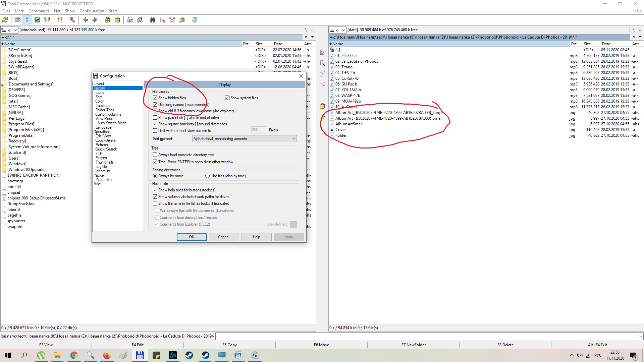Open Sticky Notes from the taskbar
The image size is (644, 362).
click(x=156, y=355)
